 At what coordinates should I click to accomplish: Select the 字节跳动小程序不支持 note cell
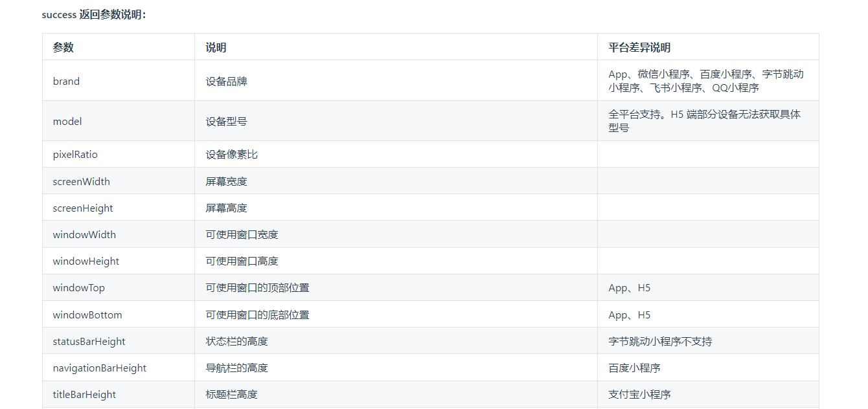(661, 341)
